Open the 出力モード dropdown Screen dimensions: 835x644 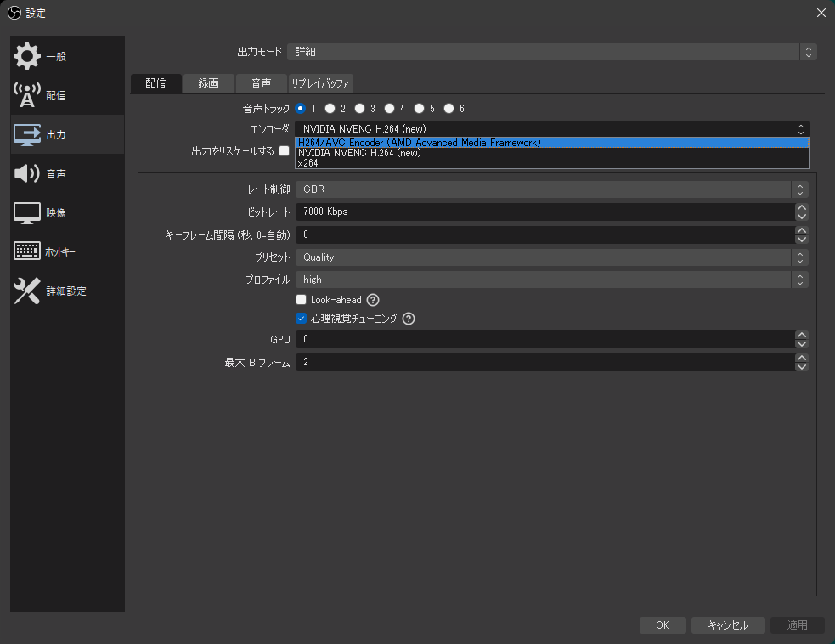point(551,52)
